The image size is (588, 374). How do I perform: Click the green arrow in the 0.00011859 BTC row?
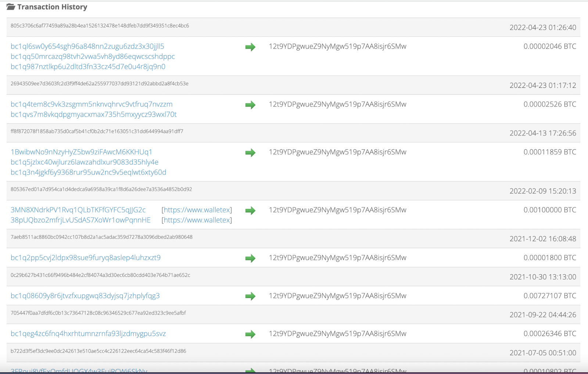coord(250,153)
